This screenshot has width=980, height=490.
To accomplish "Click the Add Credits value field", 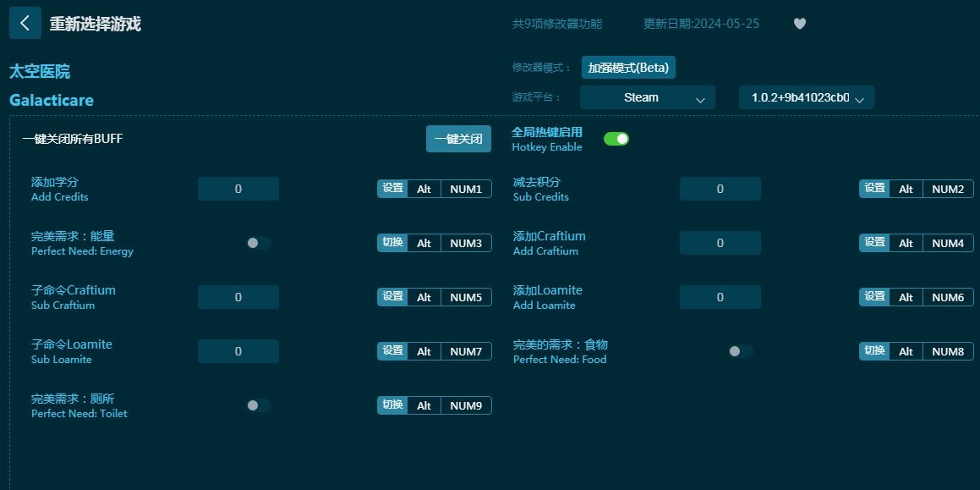I will (x=238, y=189).
